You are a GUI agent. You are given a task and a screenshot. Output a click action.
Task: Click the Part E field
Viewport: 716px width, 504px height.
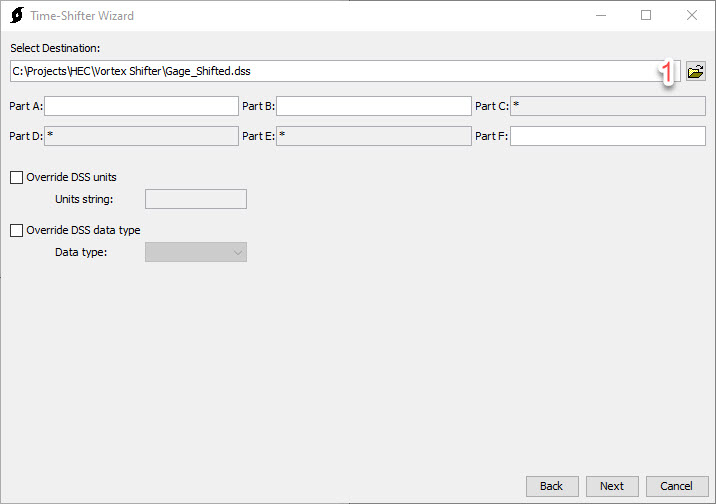tap(374, 136)
